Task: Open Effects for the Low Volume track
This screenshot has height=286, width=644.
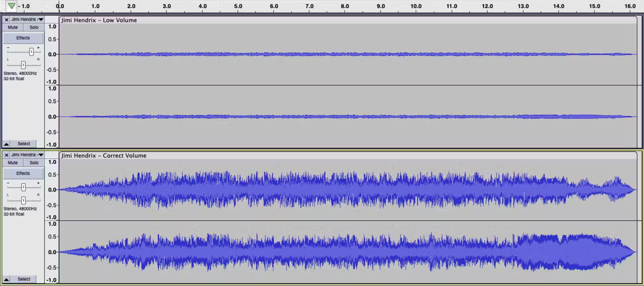Action: 23,38
